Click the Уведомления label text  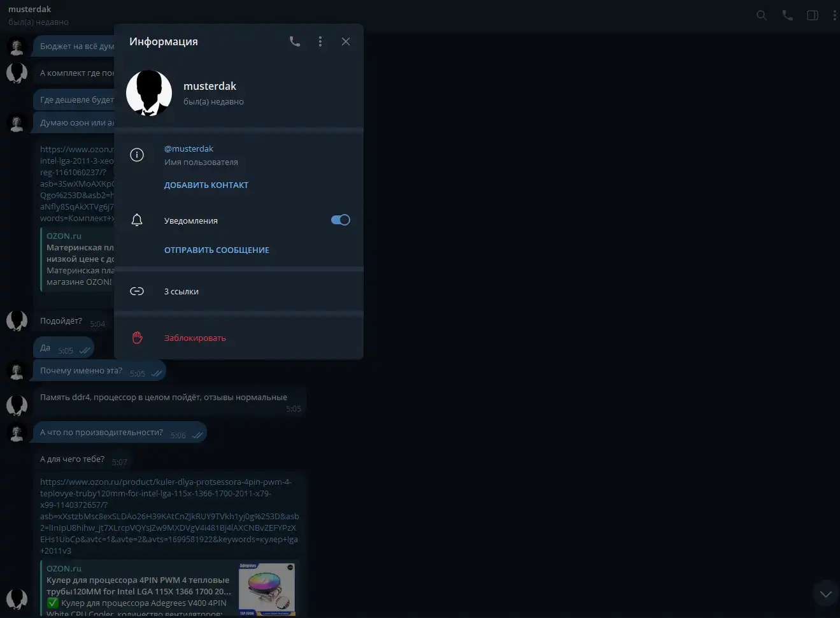[191, 220]
